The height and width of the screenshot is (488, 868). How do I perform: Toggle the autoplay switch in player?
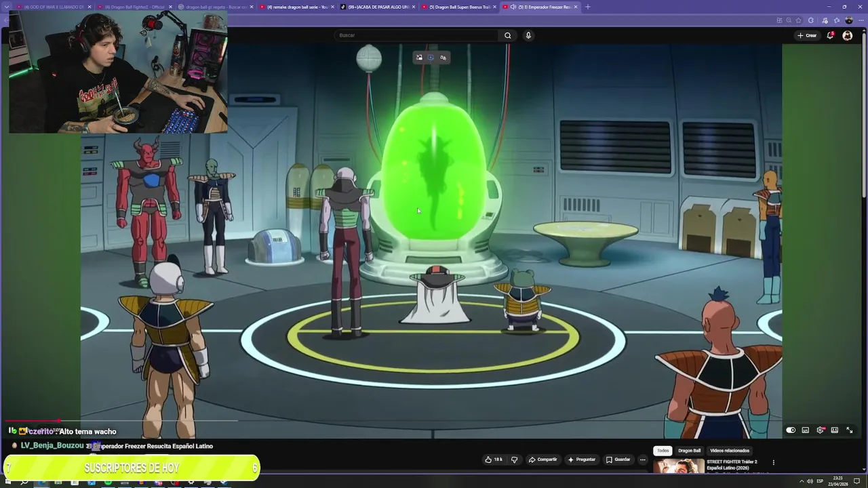point(790,430)
